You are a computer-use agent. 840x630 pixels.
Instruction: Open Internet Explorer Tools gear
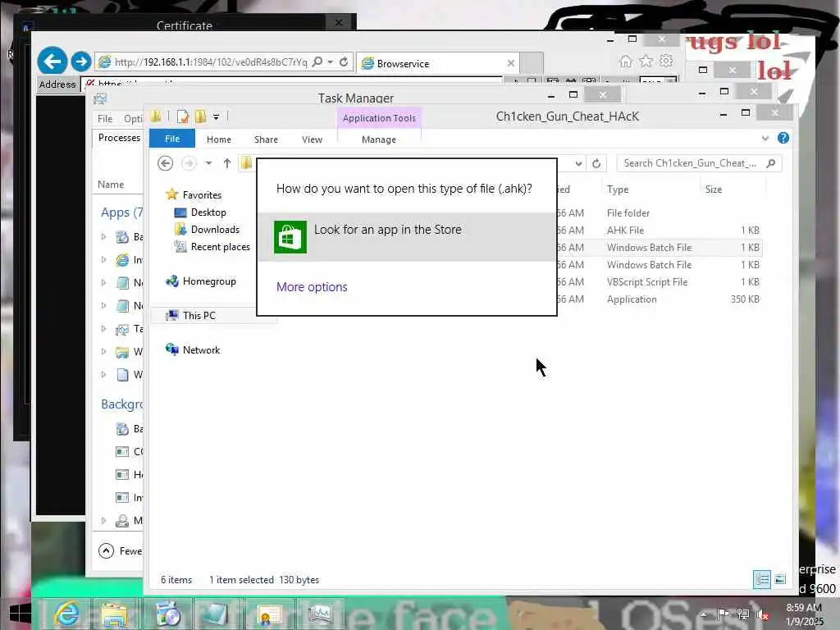[x=666, y=61]
